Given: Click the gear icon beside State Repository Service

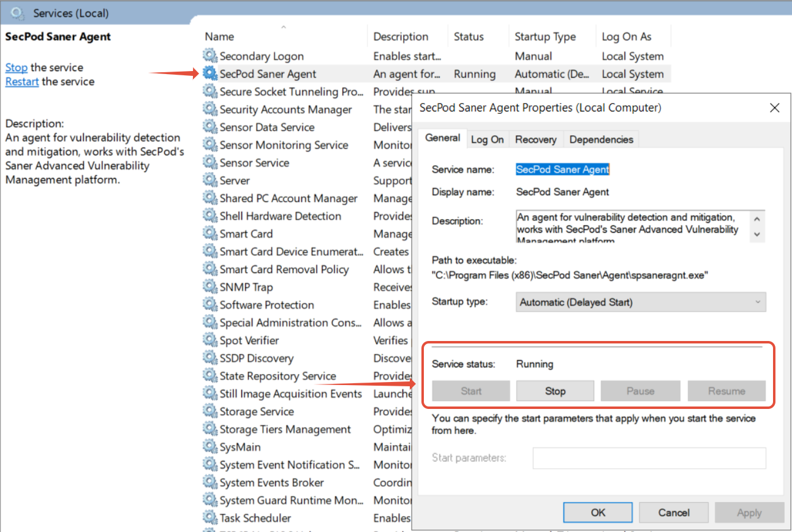Looking at the screenshot, I should pyautogui.click(x=210, y=376).
